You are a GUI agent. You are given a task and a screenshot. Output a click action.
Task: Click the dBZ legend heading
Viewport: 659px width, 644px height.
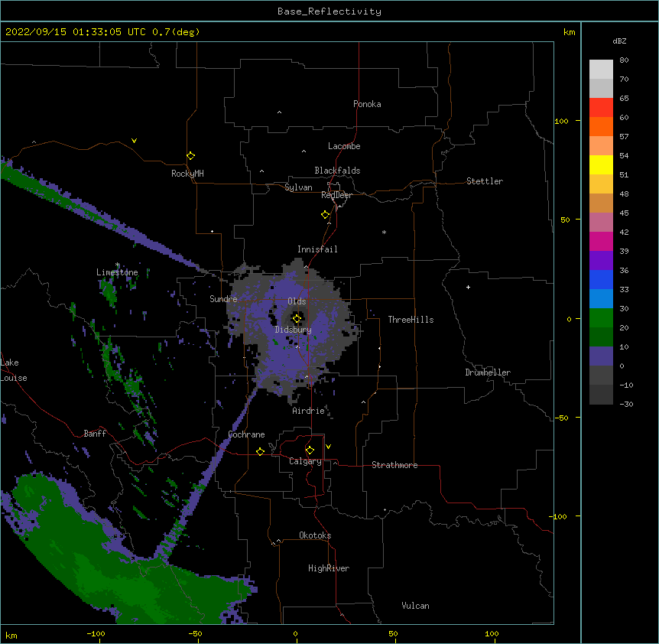(x=619, y=41)
